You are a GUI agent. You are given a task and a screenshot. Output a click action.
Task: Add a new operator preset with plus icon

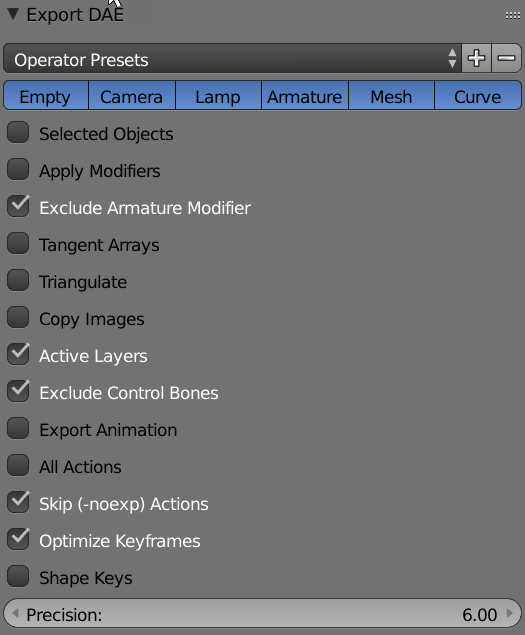(x=476, y=58)
